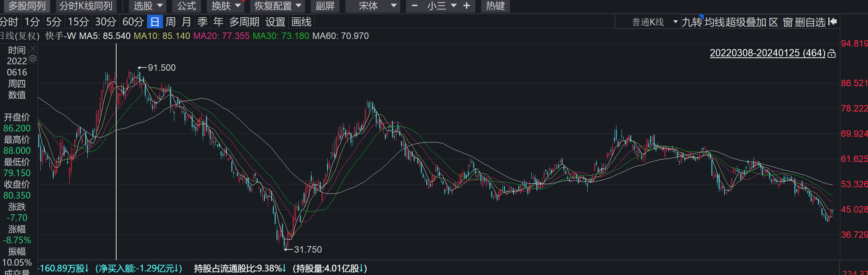Open the 热键 hotkeys button
The width and height of the screenshot is (868, 275).
pyautogui.click(x=495, y=6)
